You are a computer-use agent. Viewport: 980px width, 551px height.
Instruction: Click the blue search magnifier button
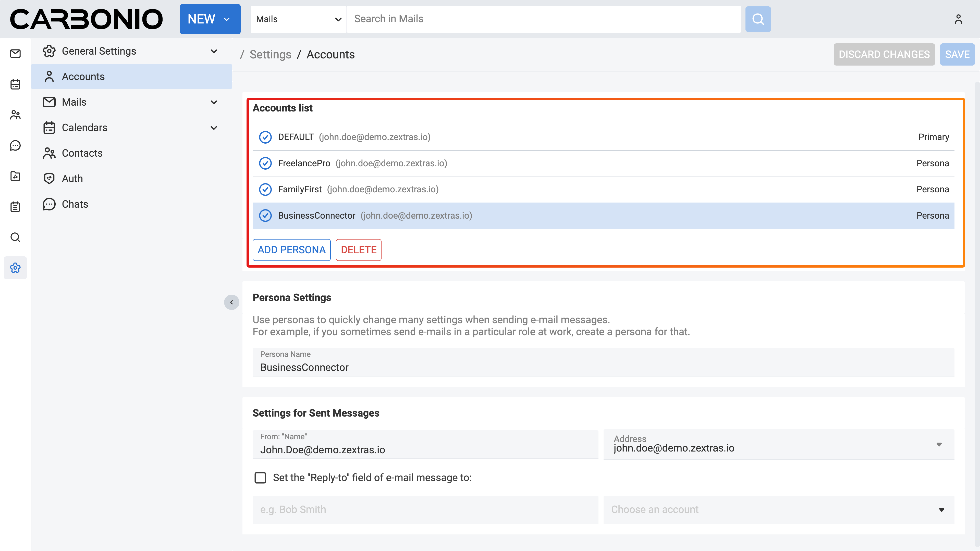[758, 19]
